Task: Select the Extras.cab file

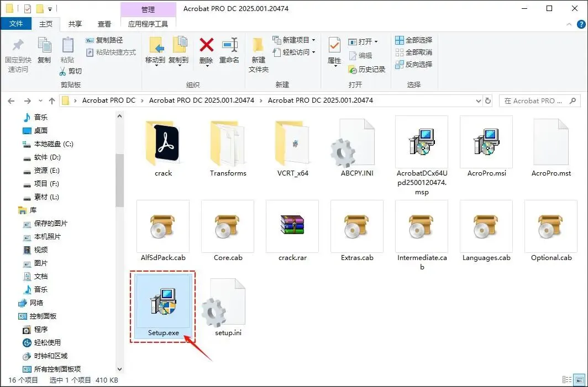Action: pyautogui.click(x=357, y=231)
